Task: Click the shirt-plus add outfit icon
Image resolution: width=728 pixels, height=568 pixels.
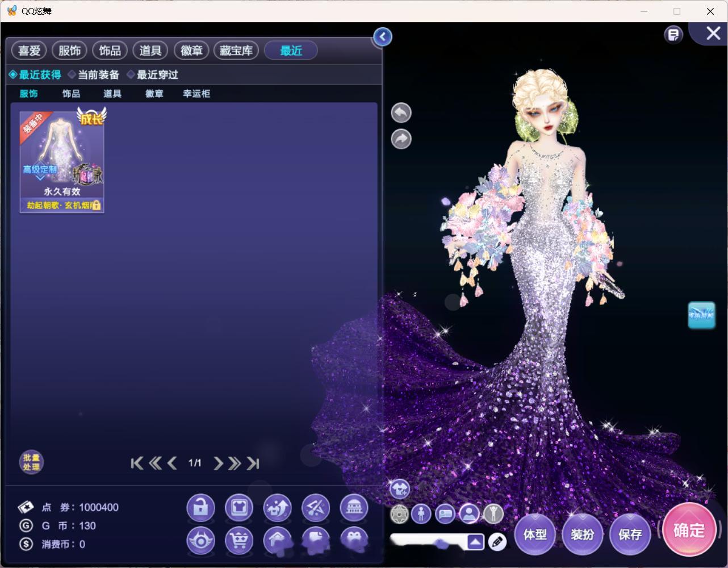Action: (x=400, y=488)
